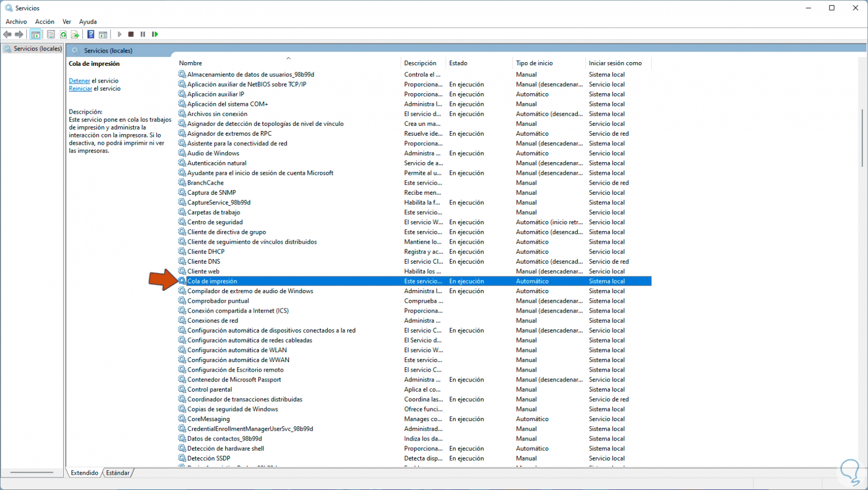The width and height of the screenshot is (868, 490).
Task: Click the gear icon of Control parental
Action: tap(182, 389)
